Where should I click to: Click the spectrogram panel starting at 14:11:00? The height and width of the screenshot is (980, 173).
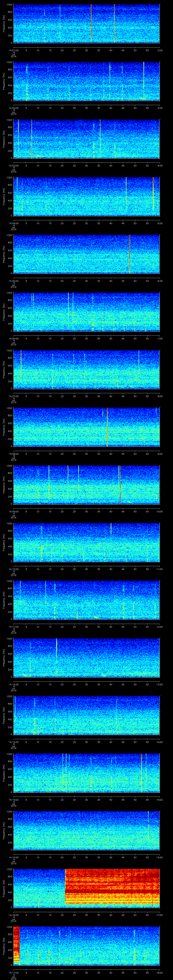(x=87, y=600)
